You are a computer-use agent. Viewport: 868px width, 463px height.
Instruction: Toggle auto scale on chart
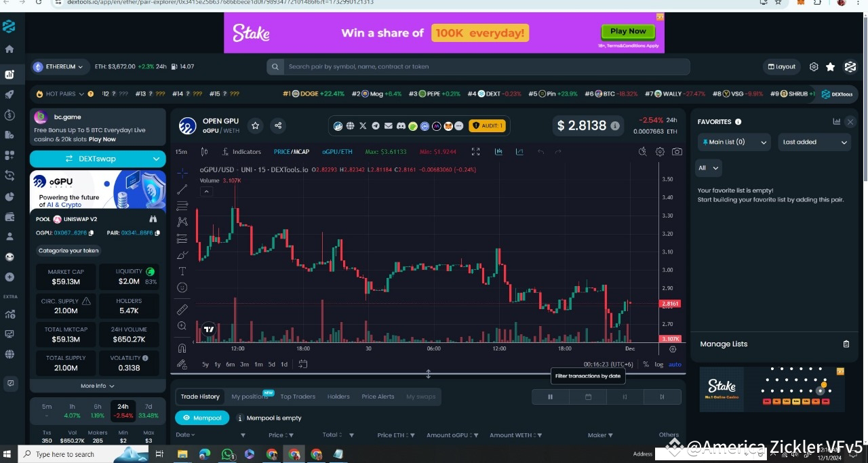click(x=675, y=365)
